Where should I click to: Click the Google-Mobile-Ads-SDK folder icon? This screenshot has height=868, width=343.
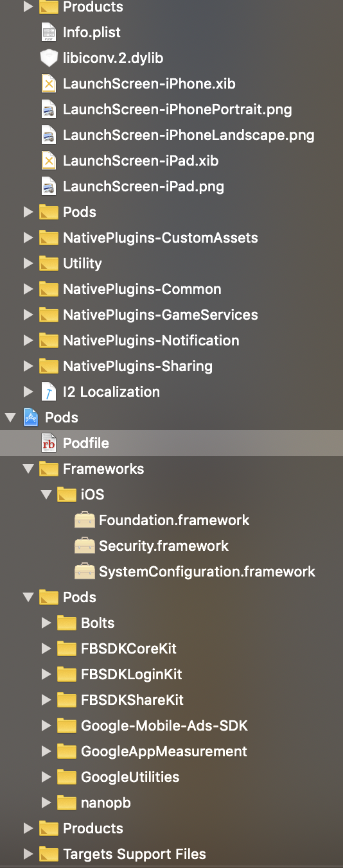[x=67, y=725]
